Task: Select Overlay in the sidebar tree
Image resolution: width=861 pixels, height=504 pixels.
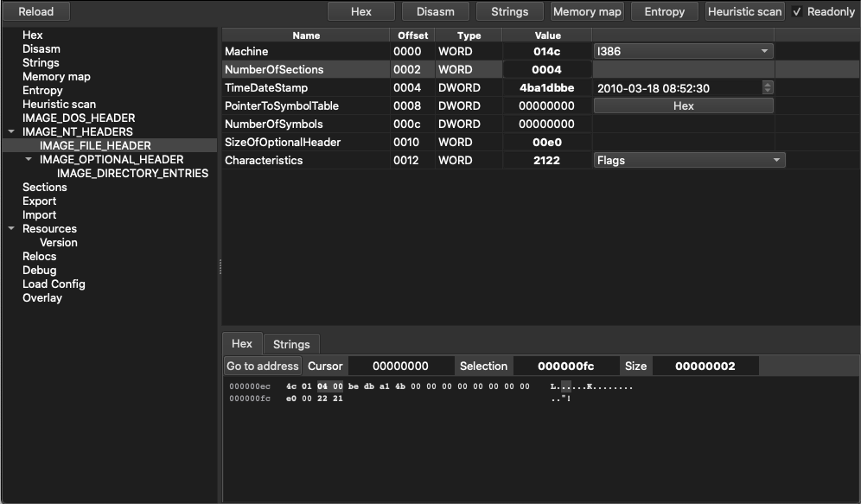Action: coord(42,297)
